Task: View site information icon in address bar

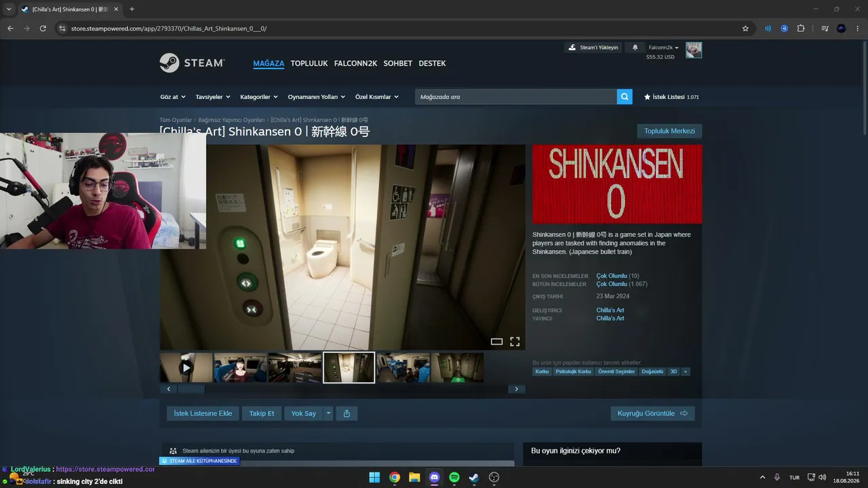Action: [x=62, y=28]
